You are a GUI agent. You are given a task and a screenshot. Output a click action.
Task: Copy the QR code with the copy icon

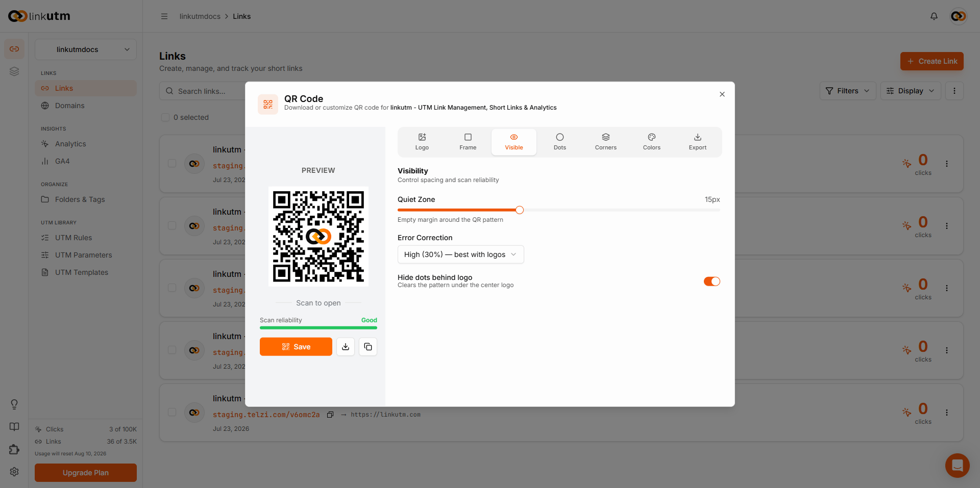pos(368,347)
